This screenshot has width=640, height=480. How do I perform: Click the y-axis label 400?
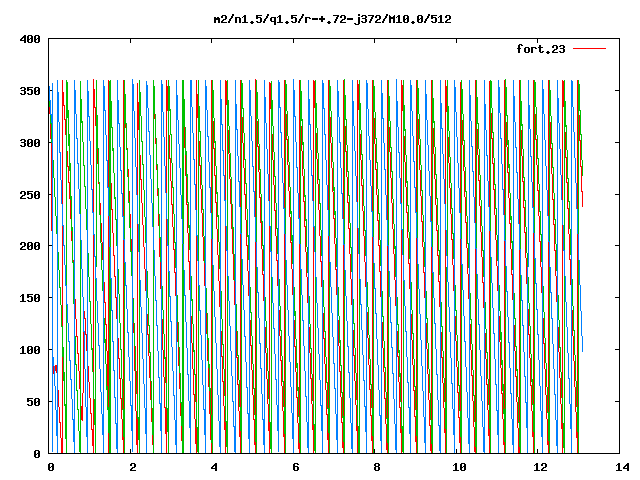(x=30, y=40)
